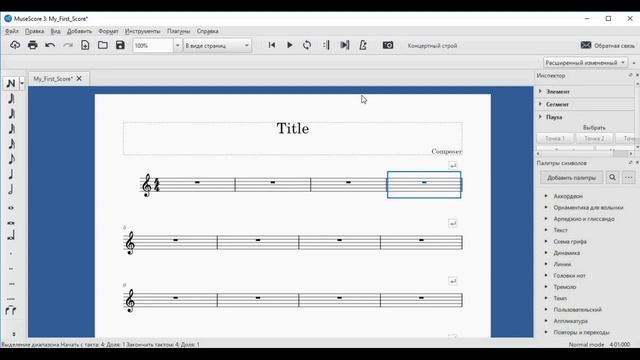
Task: Click the 'Title' text in the score
Action: click(293, 129)
